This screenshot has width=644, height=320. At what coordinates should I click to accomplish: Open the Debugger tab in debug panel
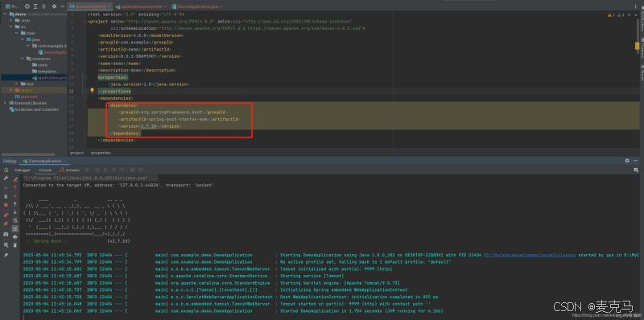pyautogui.click(x=23, y=170)
